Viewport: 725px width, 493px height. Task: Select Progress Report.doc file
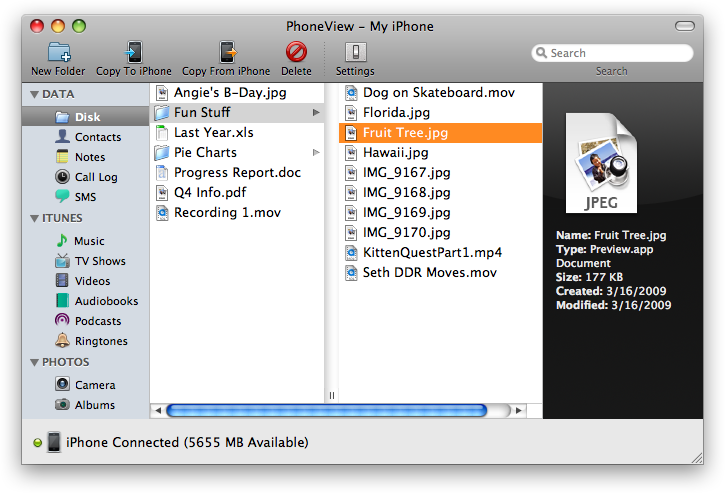(237, 173)
